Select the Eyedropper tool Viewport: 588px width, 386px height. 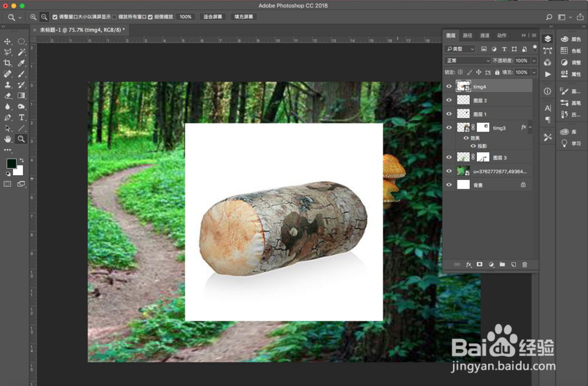21,63
